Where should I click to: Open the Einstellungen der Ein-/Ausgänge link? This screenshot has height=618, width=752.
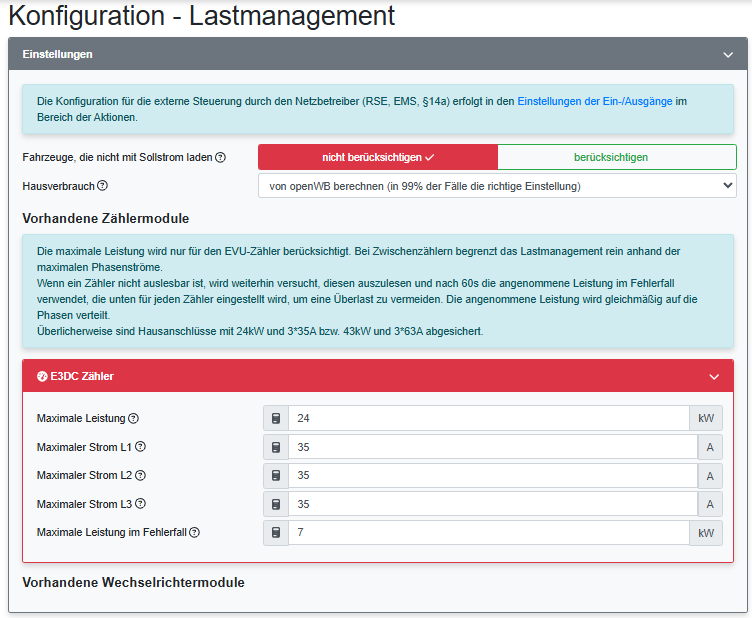click(595, 101)
